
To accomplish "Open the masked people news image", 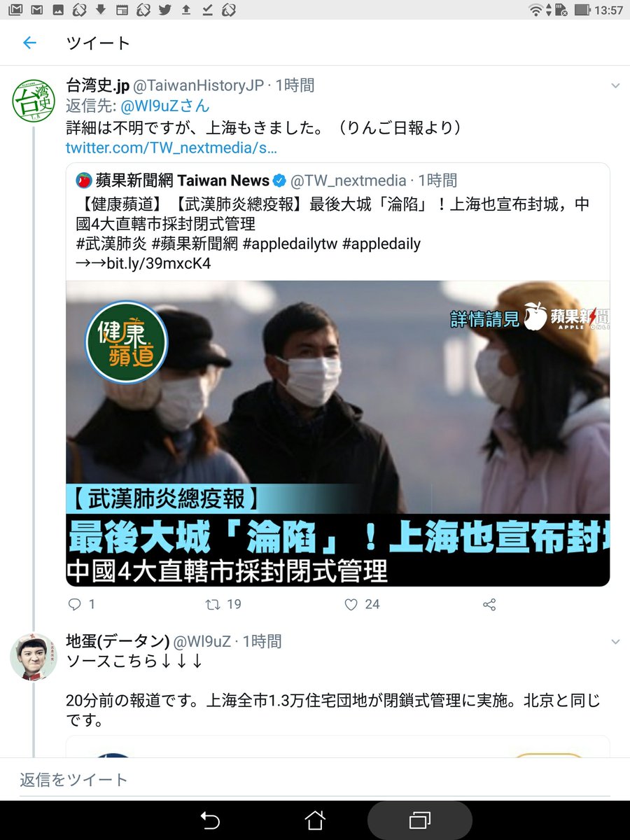I will (x=337, y=433).
